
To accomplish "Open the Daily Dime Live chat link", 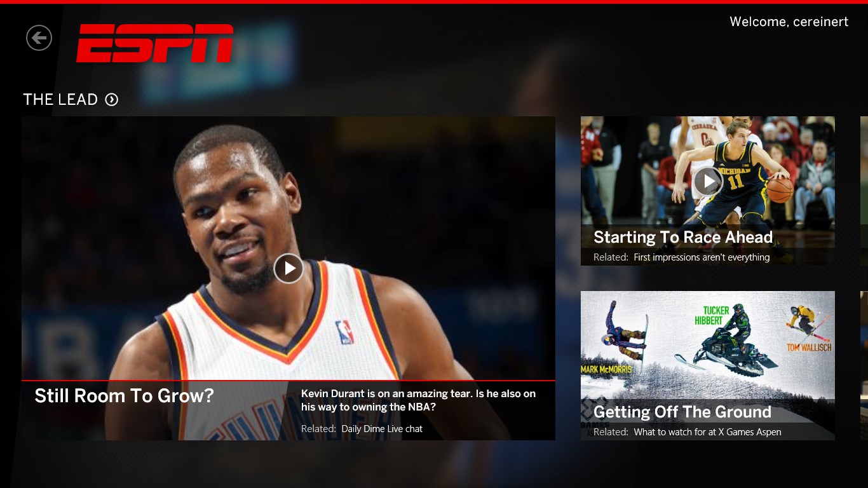I will pyautogui.click(x=381, y=428).
